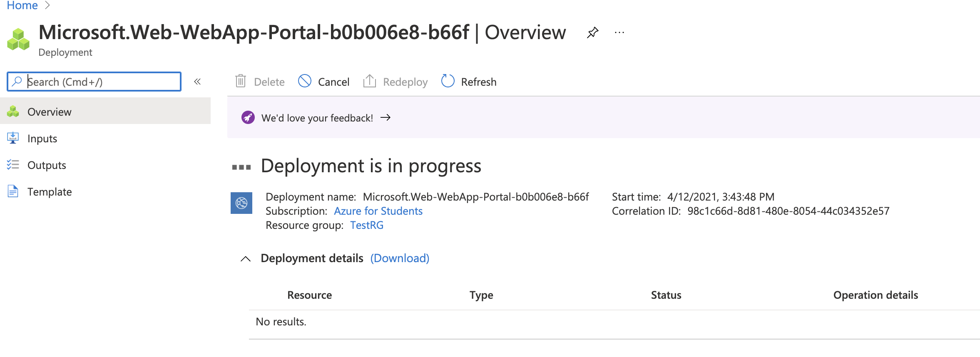
Task: Click the Deployment is in progress heading
Action: (371, 166)
